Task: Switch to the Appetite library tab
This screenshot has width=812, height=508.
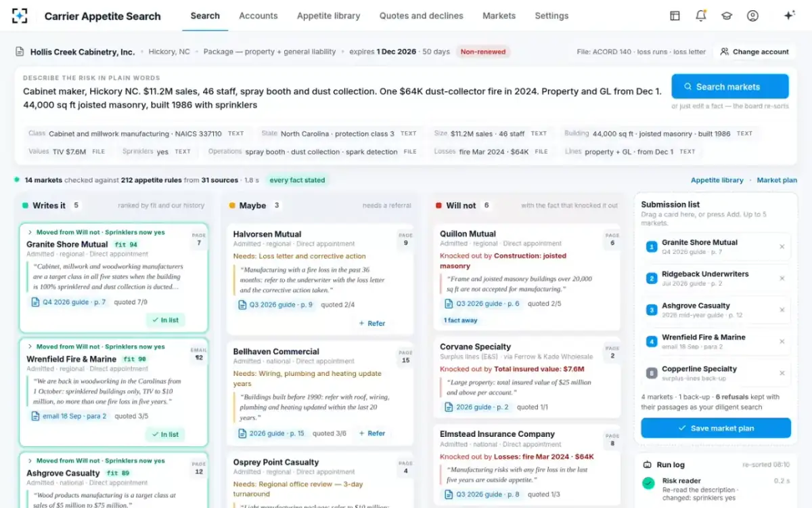Action: [328, 16]
